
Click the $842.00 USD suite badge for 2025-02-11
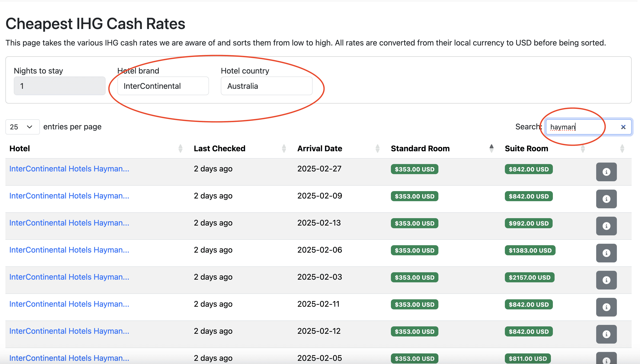click(x=528, y=304)
